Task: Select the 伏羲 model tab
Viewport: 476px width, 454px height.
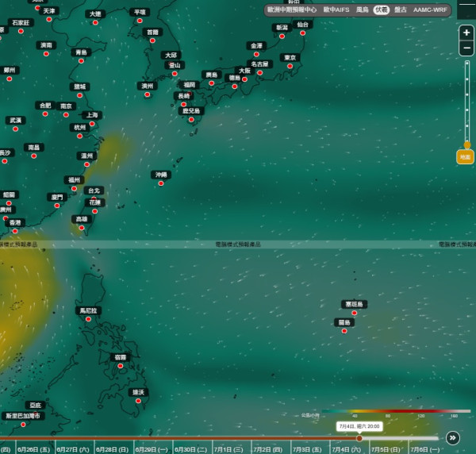Action: coord(382,10)
